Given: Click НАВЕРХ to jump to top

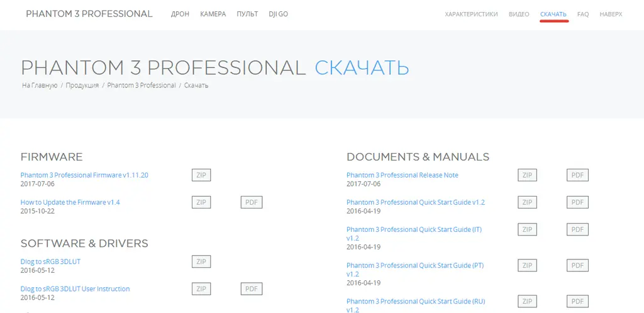Looking at the screenshot, I should click(x=611, y=14).
